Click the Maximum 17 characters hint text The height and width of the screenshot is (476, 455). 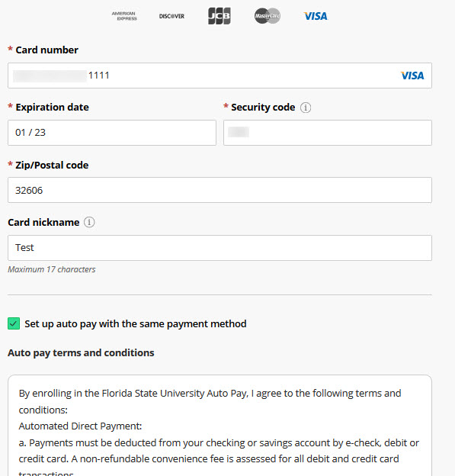(52, 269)
